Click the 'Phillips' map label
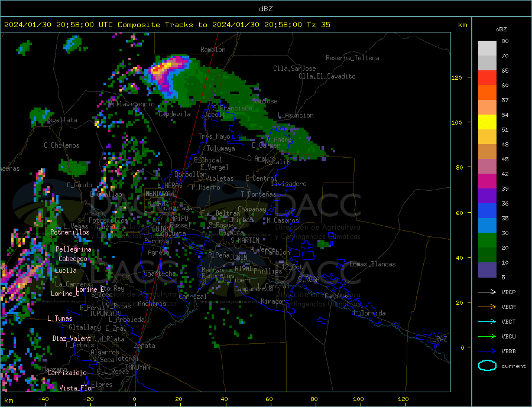532x407 pixels. point(268,271)
